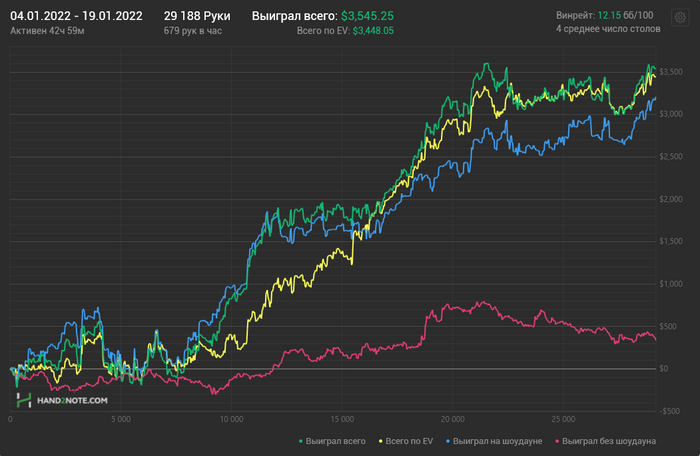Click the date range 04.01.2022 - 19.01.2022
Image resolution: width=700 pixels, height=456 pixels.
[76, 16]
